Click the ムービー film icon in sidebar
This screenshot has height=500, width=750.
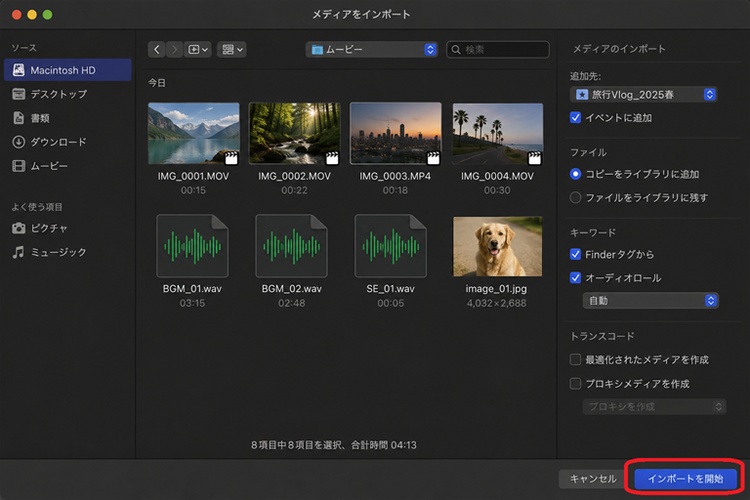(19, 166)
